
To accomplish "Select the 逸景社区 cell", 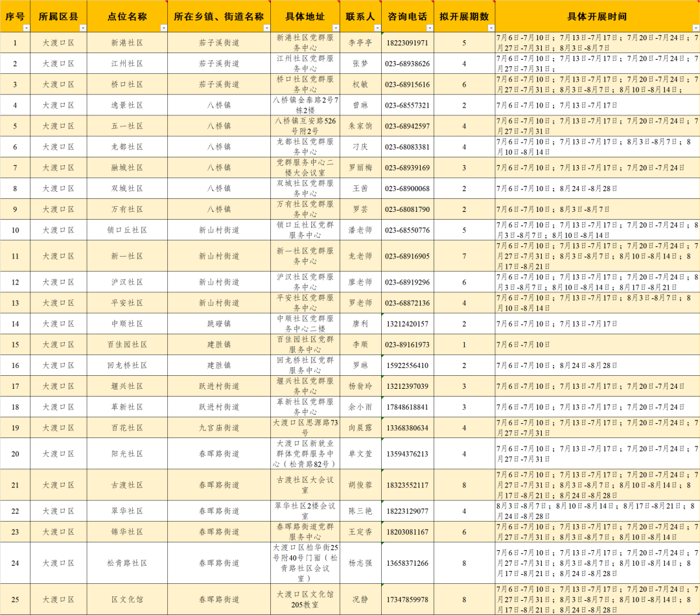I will [x=127, y=106].
